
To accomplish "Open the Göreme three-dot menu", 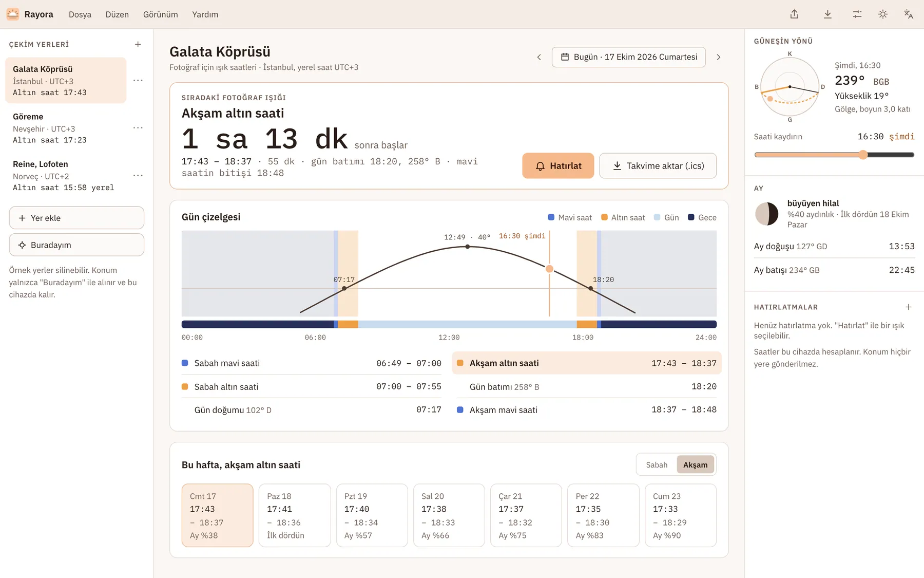I will pos(138,128).
